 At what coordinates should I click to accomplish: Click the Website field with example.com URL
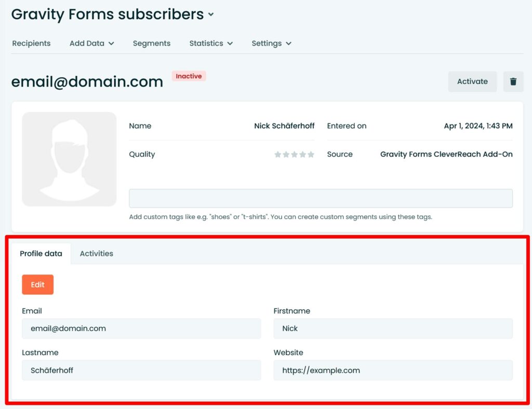(393, 370)
